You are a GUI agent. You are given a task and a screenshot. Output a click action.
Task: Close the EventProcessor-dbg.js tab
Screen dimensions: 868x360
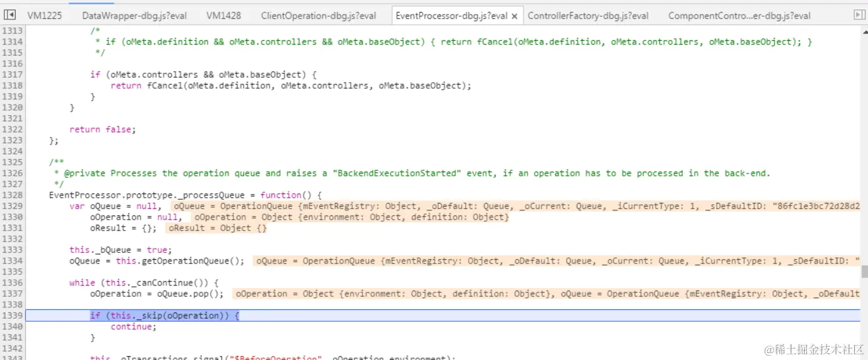coord(514,16)
